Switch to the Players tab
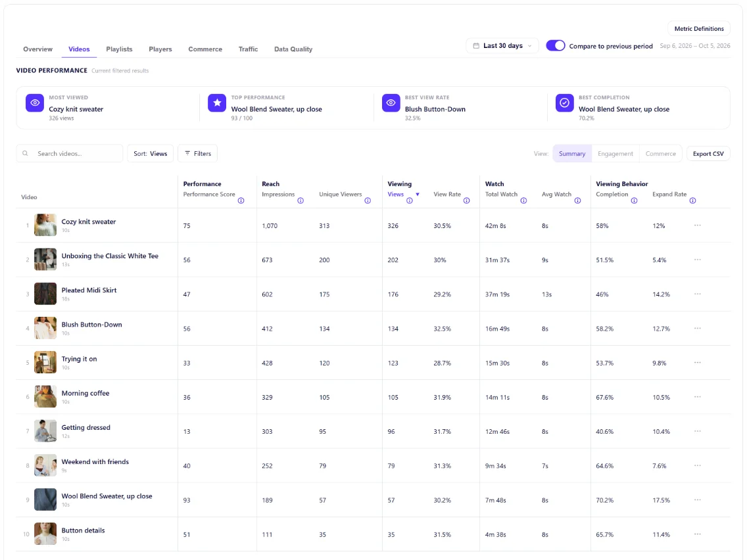Viewport: 747px width, 560px height. coord(160,49)
